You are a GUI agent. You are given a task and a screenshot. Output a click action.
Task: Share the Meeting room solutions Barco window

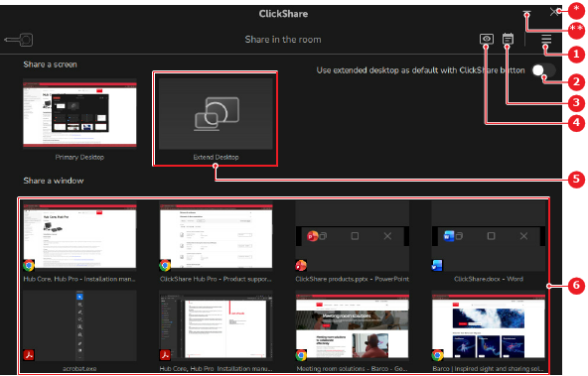point(352,330)
